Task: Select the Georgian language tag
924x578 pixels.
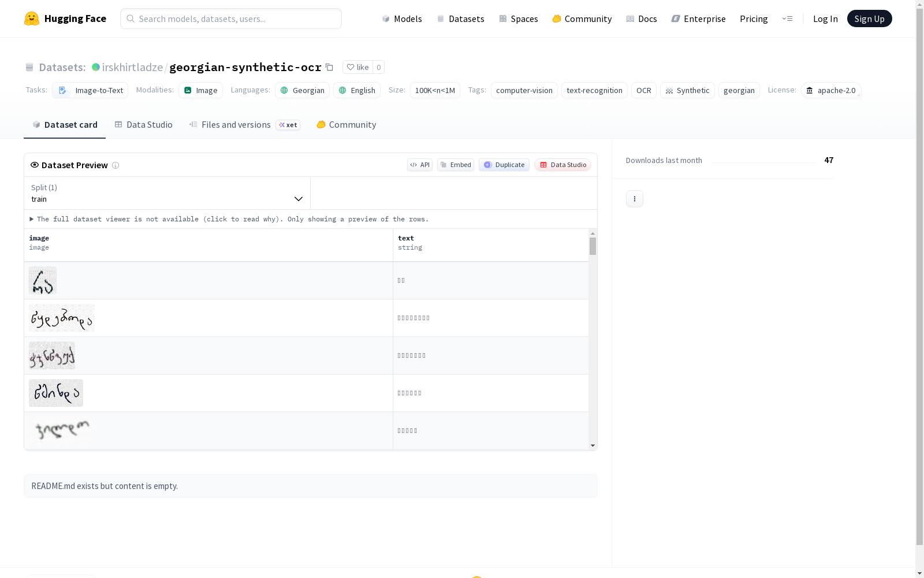Action: [x=302, y=90]
